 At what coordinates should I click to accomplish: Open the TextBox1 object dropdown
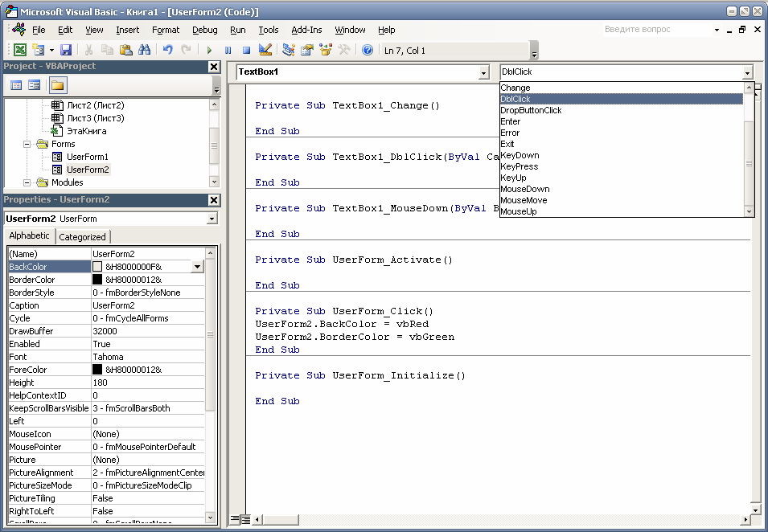point(483,72)
